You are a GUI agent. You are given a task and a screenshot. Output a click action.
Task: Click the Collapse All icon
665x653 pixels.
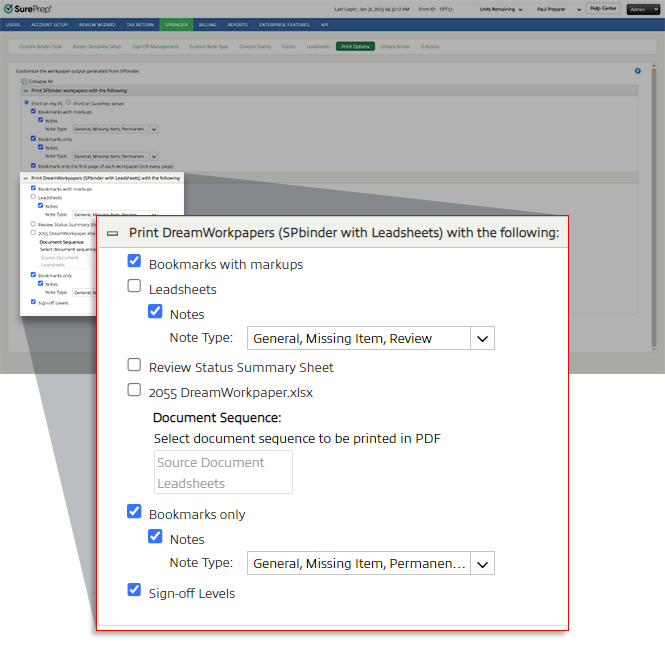point(22,81)
